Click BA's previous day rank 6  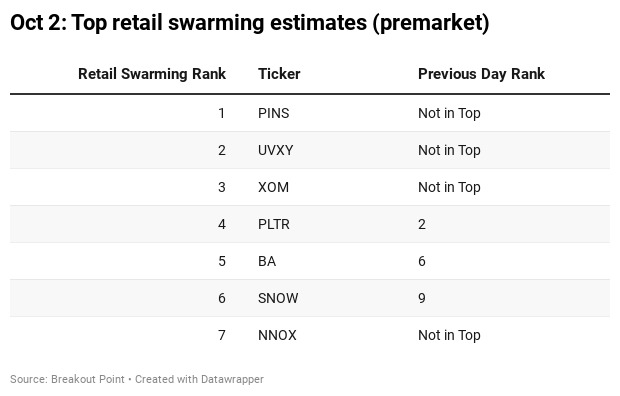pos(422,261)
